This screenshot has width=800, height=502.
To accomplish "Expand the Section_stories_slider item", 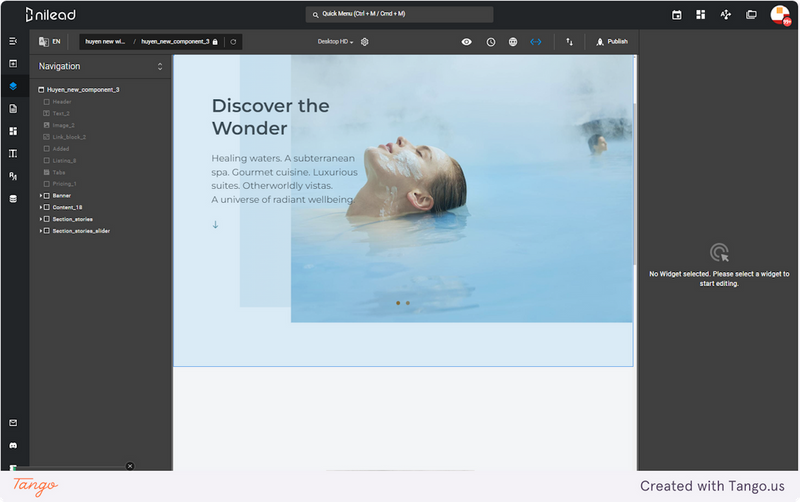I will point(41,231).
